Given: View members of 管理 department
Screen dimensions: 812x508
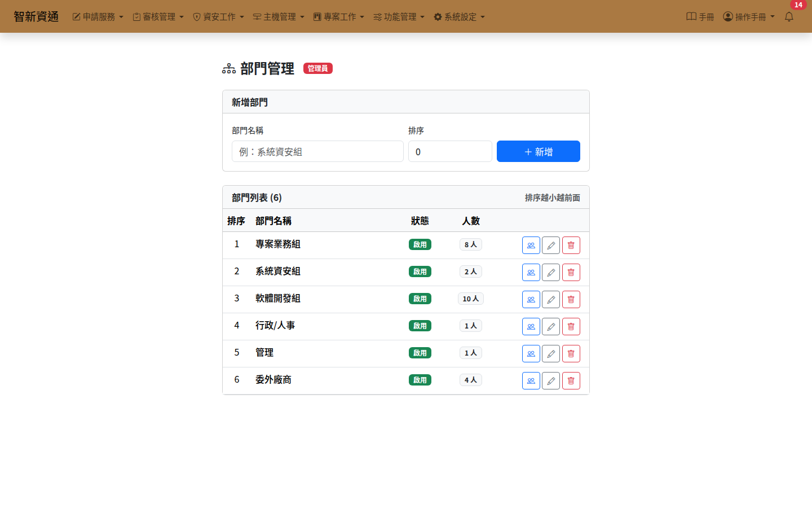Looking at the screenshot, I should pos(531,354).
